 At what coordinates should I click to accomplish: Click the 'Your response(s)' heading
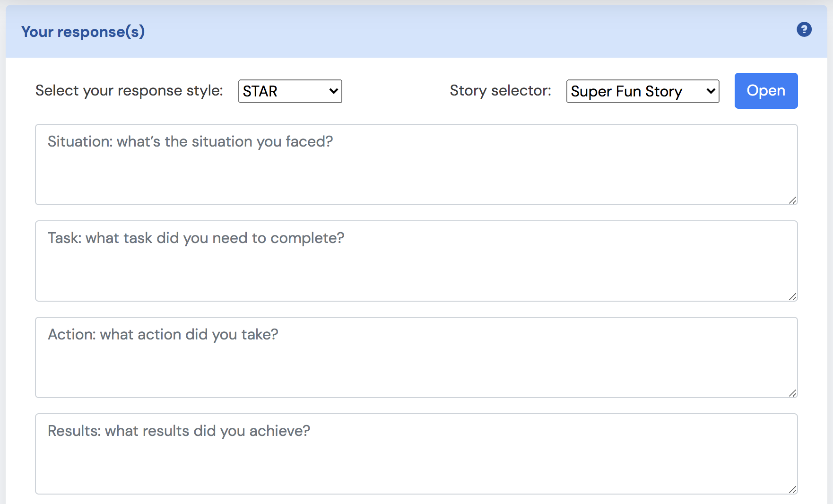coord(83,32)
